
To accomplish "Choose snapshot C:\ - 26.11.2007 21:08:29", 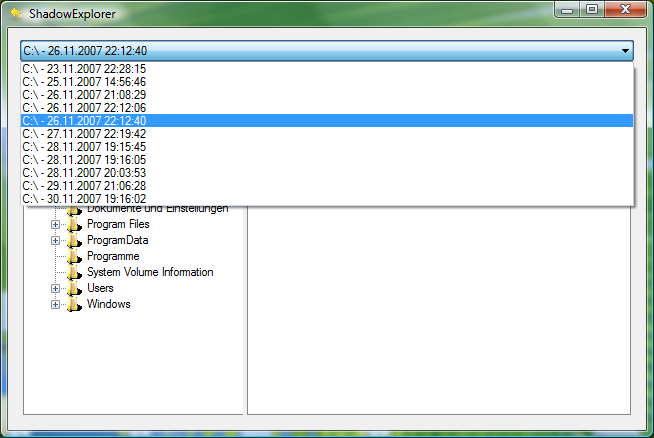I will coord(327,95).
